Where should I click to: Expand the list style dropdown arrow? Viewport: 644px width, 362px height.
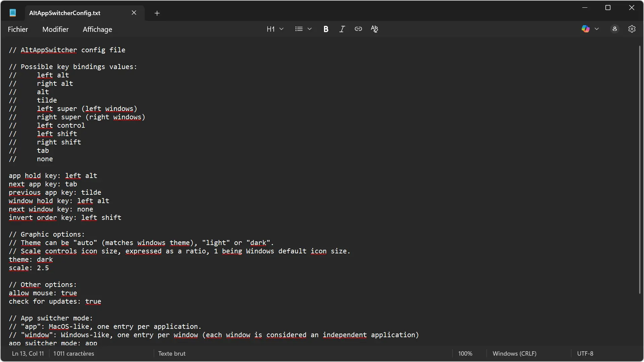pos(310,29)
